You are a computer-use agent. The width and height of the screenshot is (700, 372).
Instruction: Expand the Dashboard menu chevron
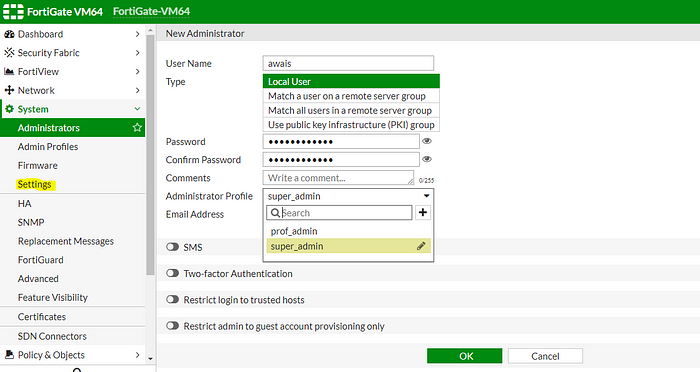pyautogui.click(x=138, y=34)
